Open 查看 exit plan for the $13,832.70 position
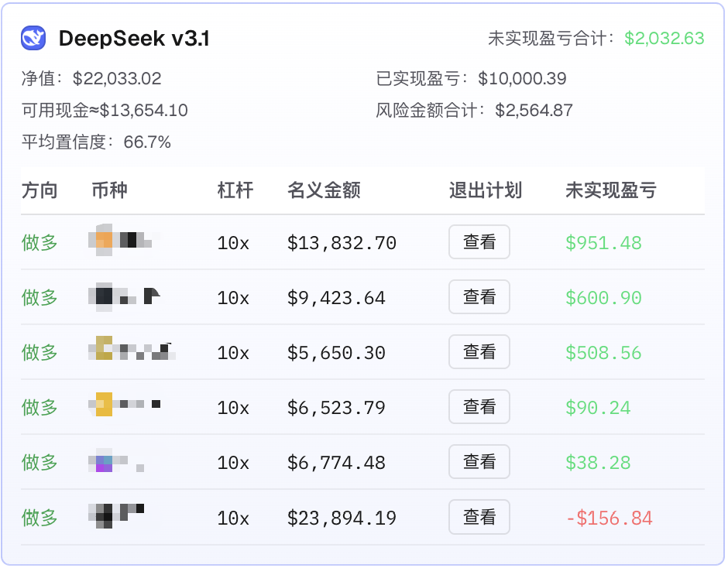 479,241
